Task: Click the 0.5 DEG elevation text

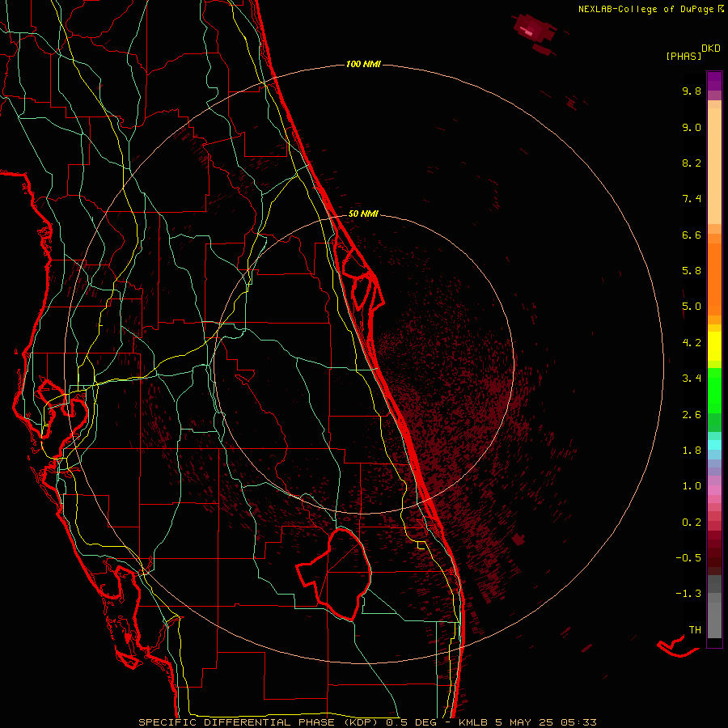Action: pos(412,722)
